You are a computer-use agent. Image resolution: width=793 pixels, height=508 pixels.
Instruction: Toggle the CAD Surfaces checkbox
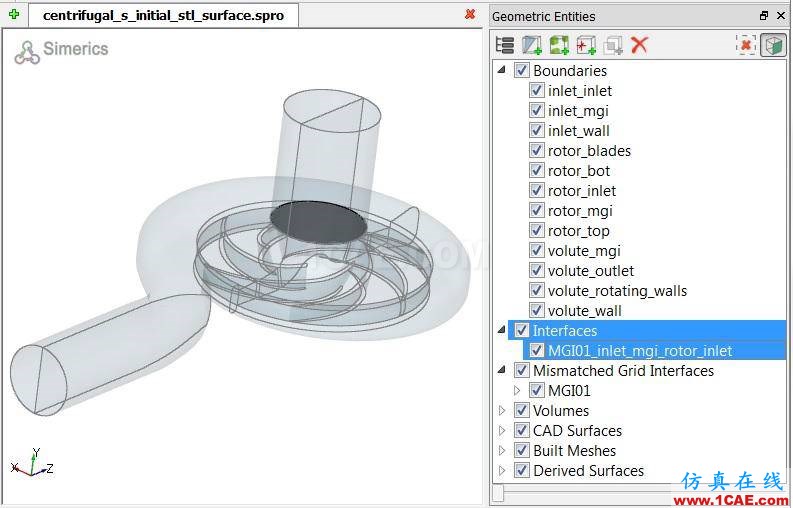coord(521,431)
